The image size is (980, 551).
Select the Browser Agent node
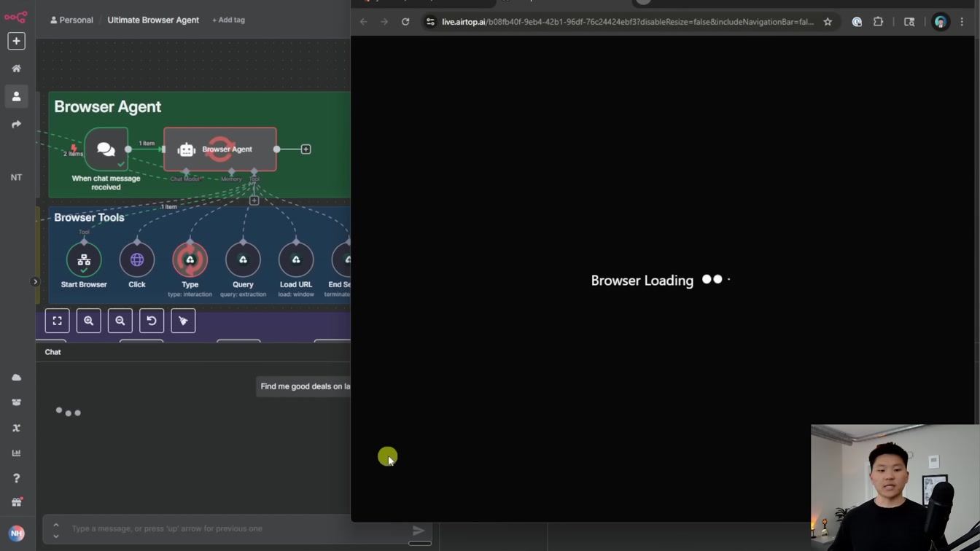(220, 149)
